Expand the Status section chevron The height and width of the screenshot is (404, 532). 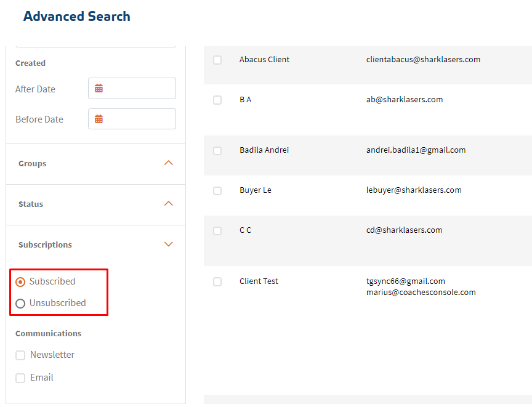click(169, 204)
